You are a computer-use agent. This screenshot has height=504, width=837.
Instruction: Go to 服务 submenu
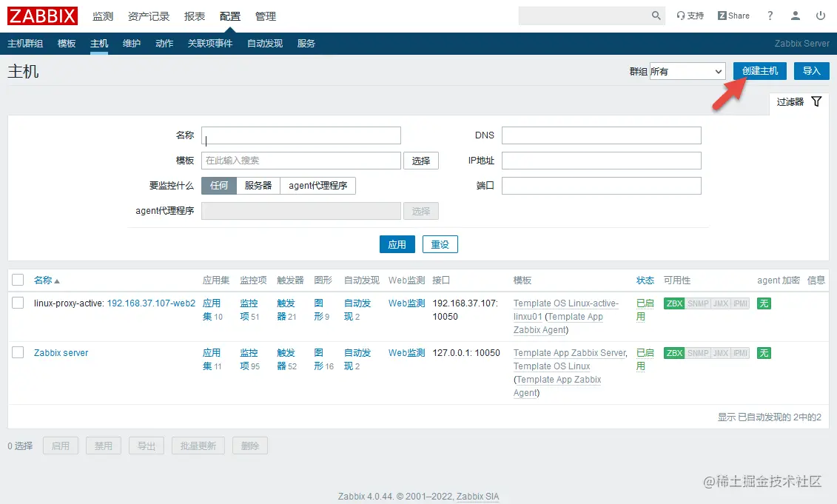tap(306, 43)
